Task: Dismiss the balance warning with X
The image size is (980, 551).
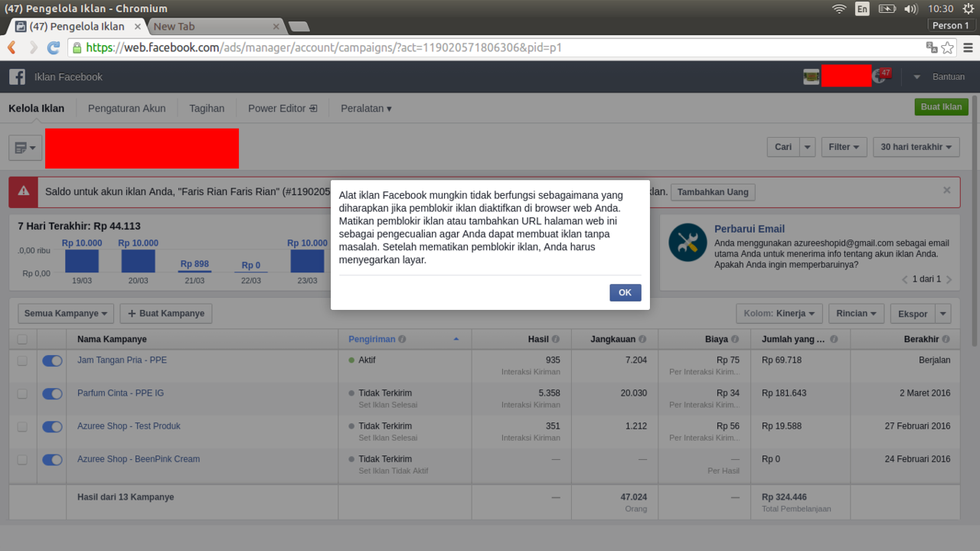Action: (x=946, y=190)
